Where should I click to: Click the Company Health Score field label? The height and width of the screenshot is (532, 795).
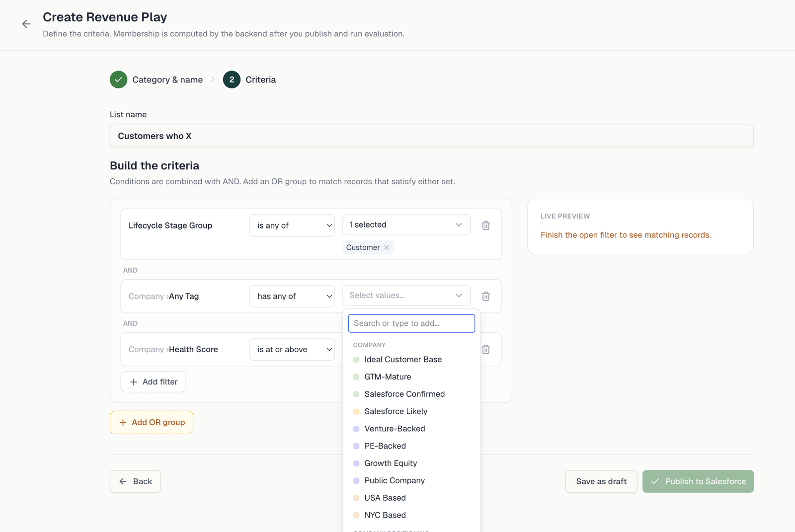pos(173,349)
